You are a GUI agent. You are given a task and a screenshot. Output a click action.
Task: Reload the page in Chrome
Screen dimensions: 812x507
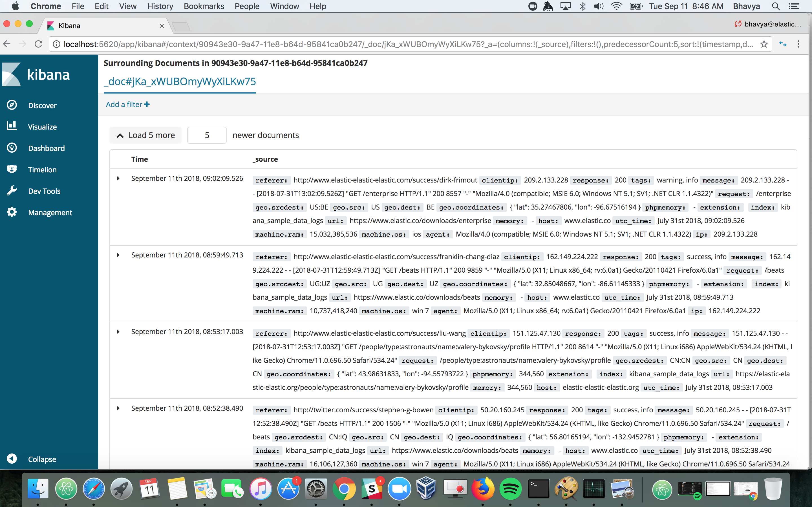[x=39, y=44]
